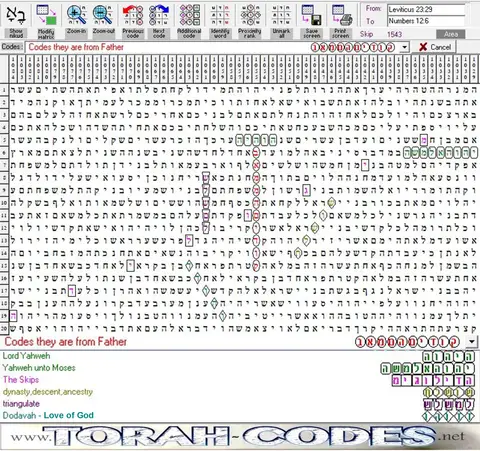Click the Show nikud label button
Image resolution: width=480 pixels, height=451 pixels.
tap(16, 33)
